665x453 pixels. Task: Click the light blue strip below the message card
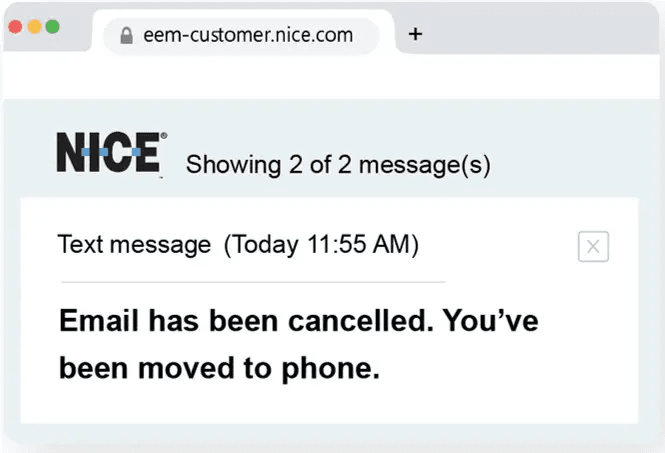coord(330,436)
